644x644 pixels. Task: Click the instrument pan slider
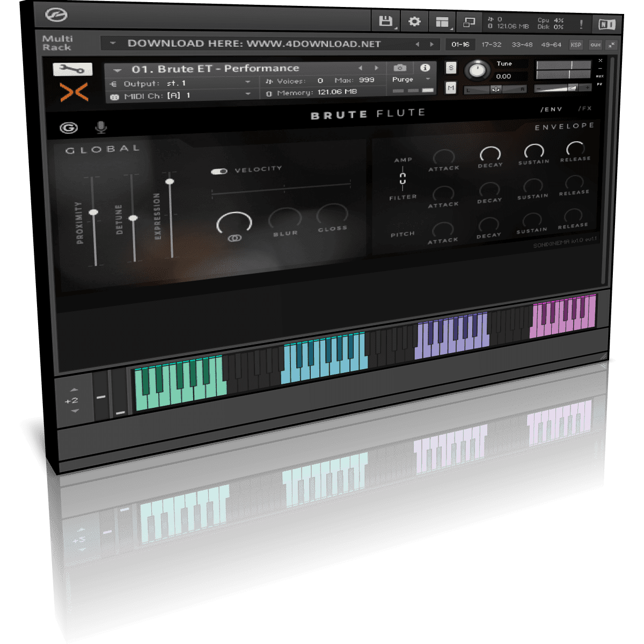coord(495,90)
